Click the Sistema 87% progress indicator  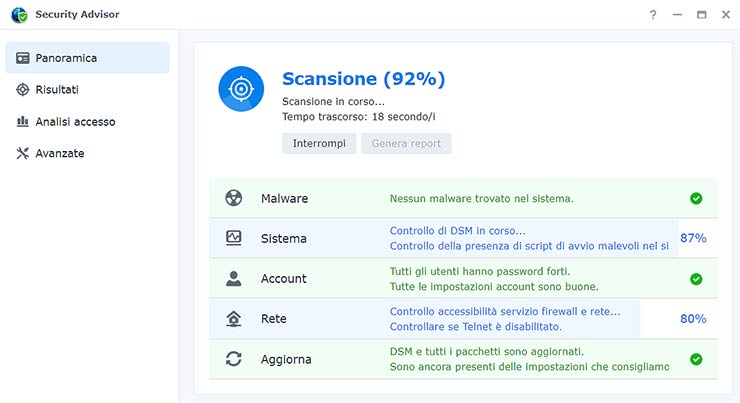[693, 238]
